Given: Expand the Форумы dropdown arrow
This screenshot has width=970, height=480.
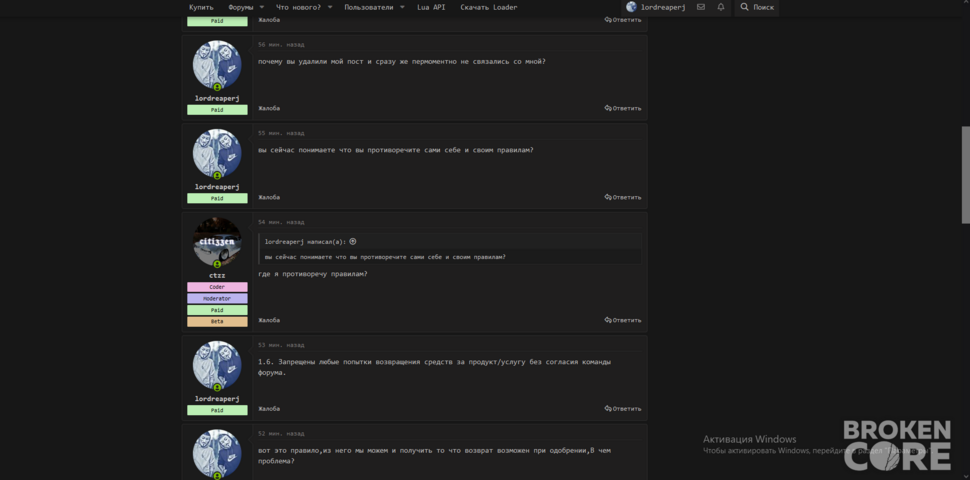Looking at the screenshot, I should pos(262,7).
